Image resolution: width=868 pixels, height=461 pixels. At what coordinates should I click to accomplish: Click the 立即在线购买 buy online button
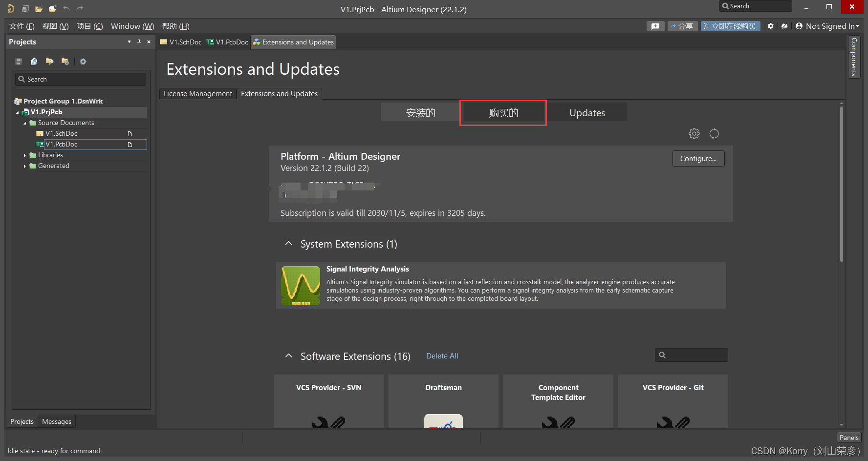730,26
